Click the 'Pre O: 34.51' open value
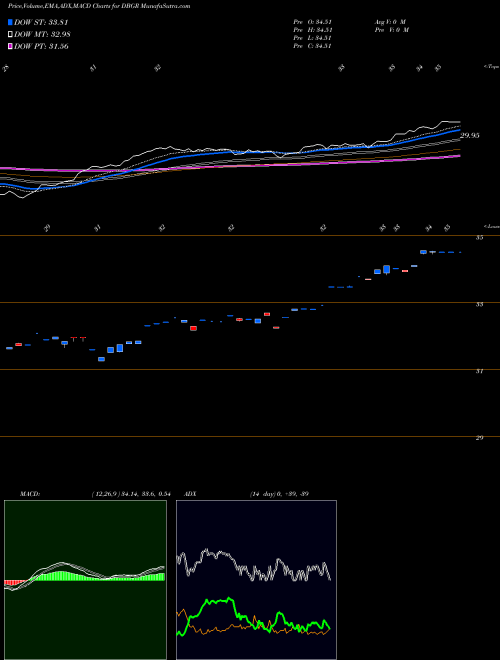This screenshot has width=500, height=660. click(313, 21)
